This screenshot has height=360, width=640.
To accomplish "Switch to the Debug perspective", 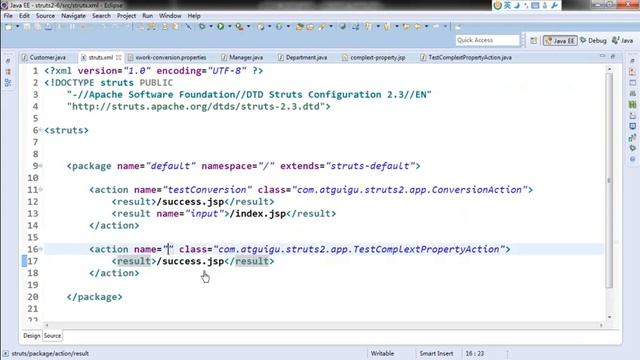I will point(593,40).
